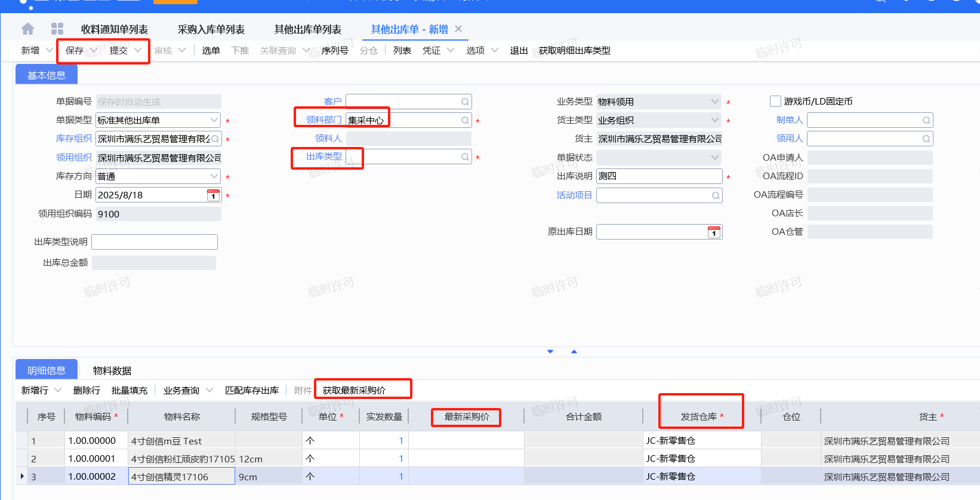Click search icon in 活动项目 field
980x500 pixels.
(716, 196)
